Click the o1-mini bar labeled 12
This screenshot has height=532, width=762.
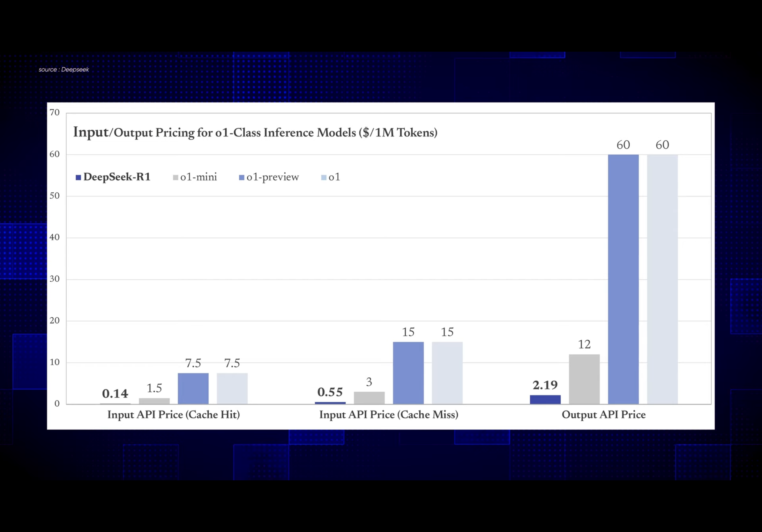(584, 379)
